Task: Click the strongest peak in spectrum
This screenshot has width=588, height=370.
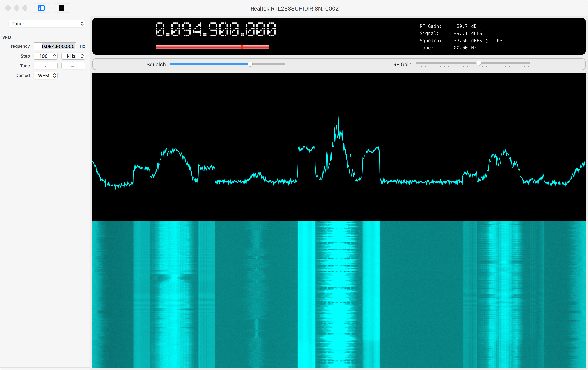Action: (x=339, y=116)
